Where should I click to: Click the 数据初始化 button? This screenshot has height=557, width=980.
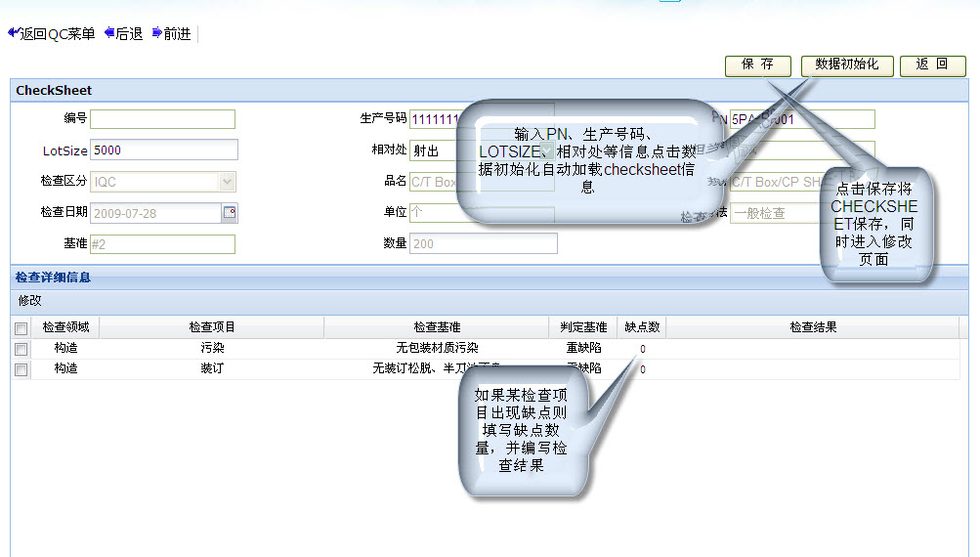coord(847,65)
